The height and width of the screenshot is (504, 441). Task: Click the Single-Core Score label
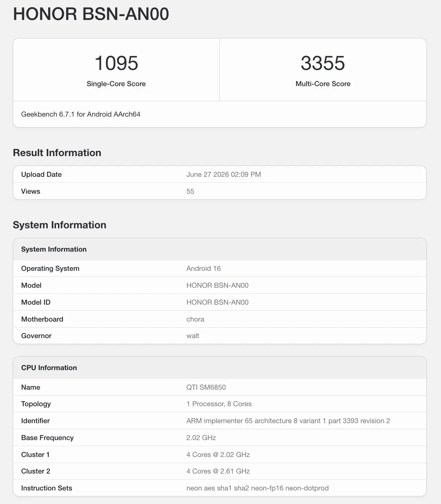coord(116,84)
